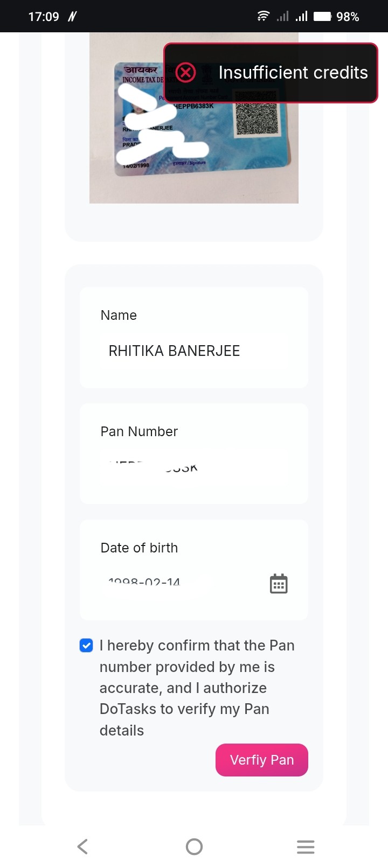Tap the 17:09 clock in status bar
Viewport: 388px width, 868px height.
pos(44,17)
